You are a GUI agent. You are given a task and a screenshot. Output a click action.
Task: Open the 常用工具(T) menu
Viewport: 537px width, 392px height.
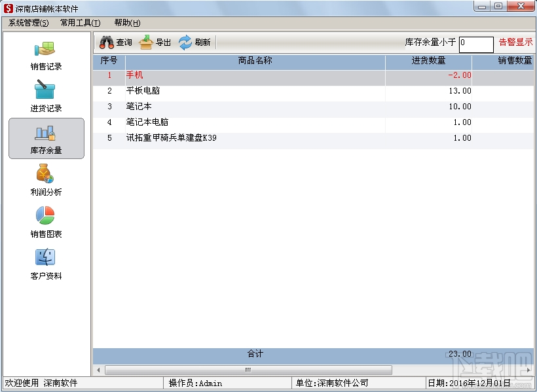pos(80,23)
